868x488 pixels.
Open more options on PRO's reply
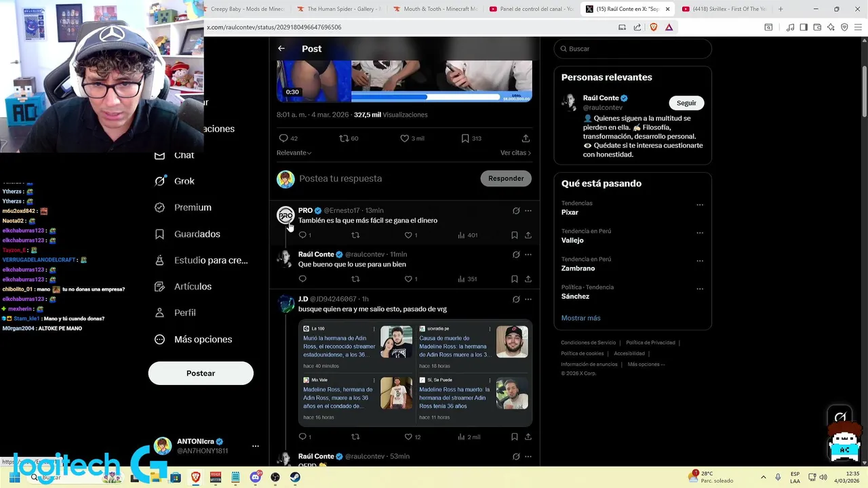528,211
